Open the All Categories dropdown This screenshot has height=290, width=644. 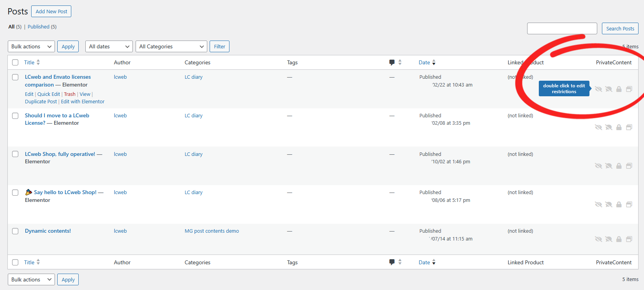pos(171,46)
